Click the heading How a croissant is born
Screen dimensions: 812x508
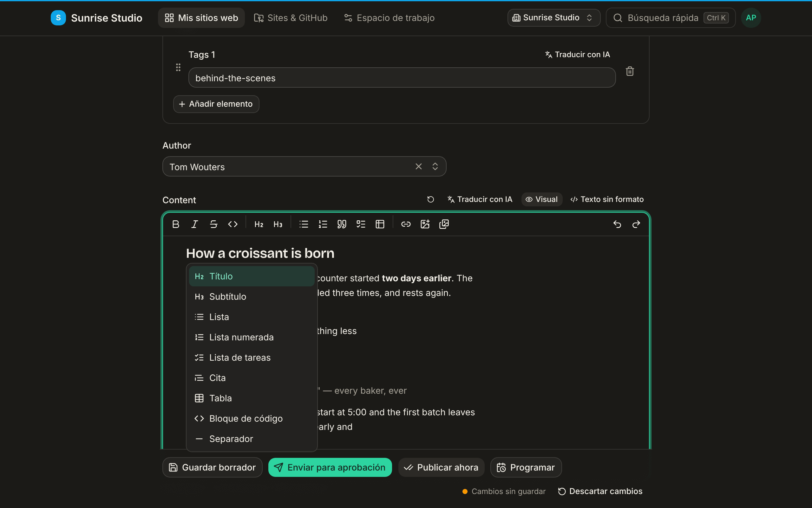(x=260, y=253)
